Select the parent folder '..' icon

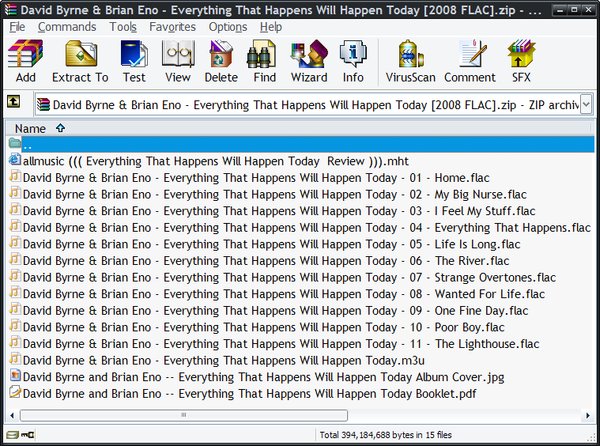(15, 143)
